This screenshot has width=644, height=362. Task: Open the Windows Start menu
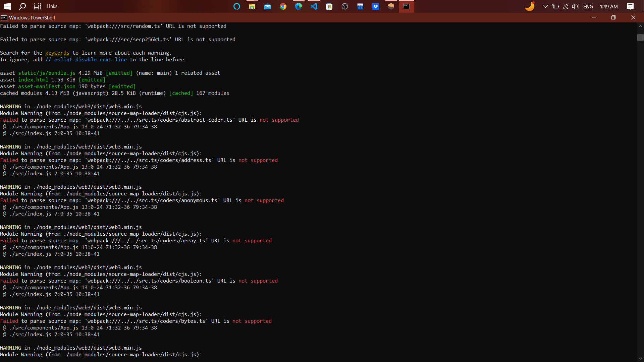pos(7,6)
